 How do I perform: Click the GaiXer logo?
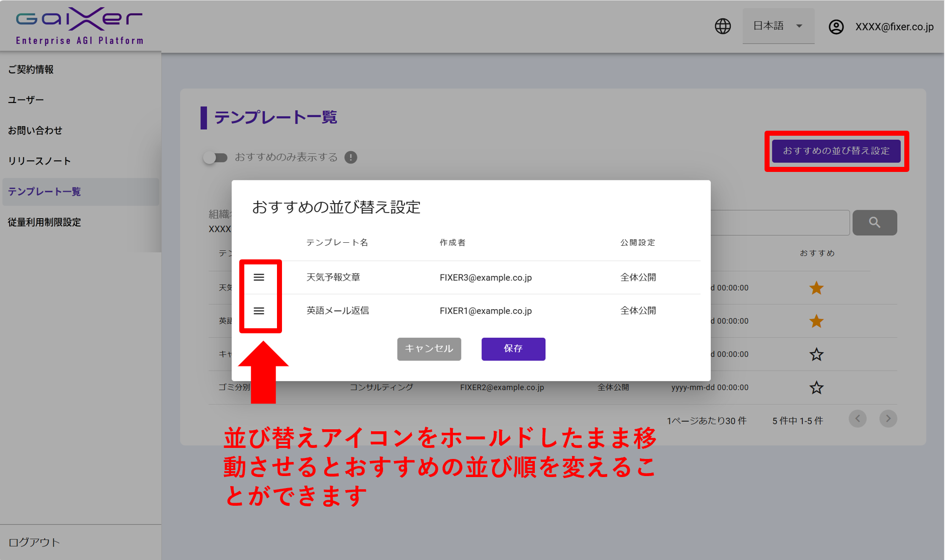tap(79, 26)
